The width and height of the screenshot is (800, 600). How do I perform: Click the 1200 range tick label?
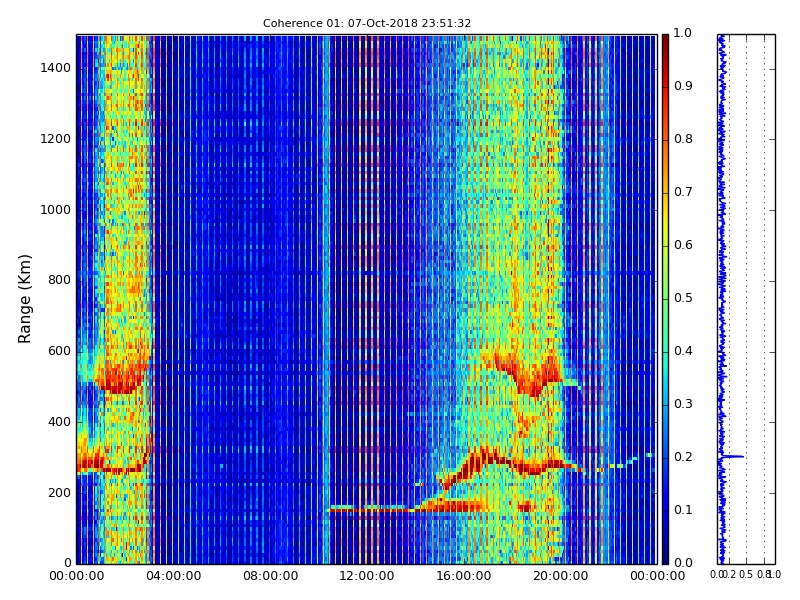56,139
